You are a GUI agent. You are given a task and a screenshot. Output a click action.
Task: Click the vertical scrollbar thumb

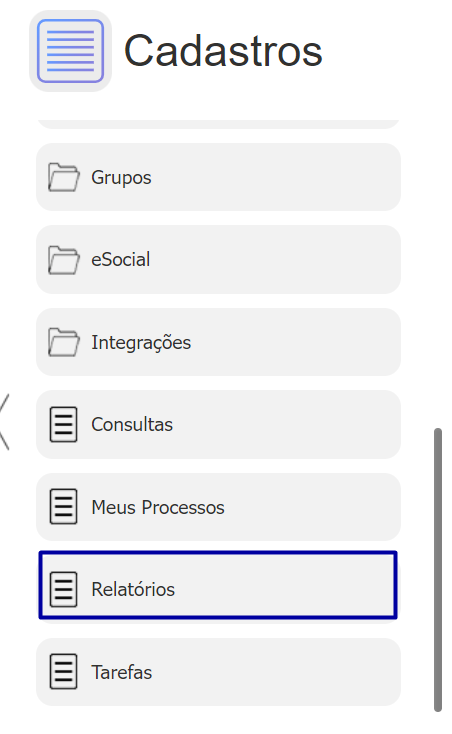point(438,570)
